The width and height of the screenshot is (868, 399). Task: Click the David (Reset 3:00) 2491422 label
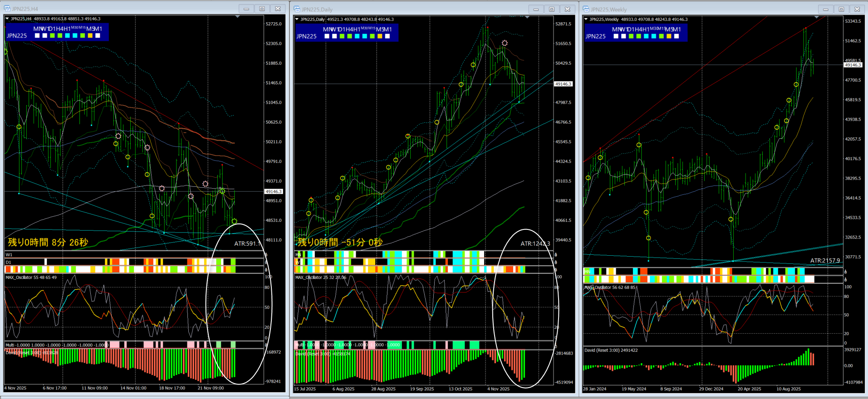coord(611,350)
